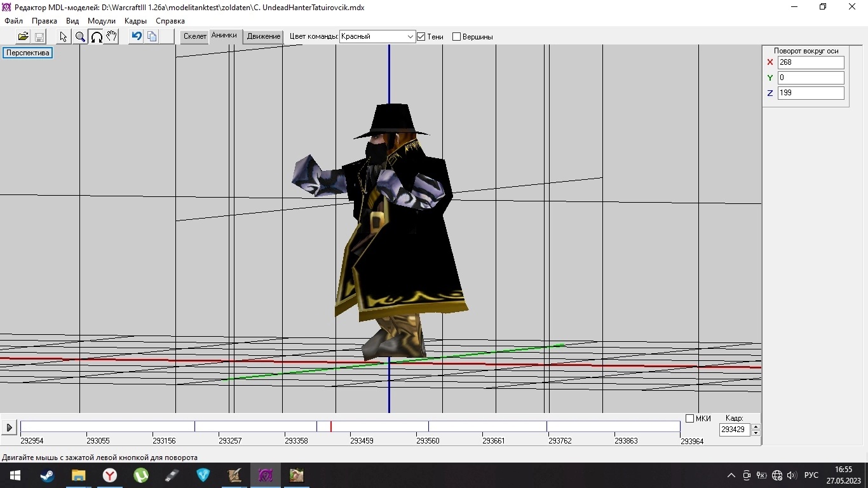
Task: Open the Warcraft portrait taskbar icon
Action: [296, 475]
